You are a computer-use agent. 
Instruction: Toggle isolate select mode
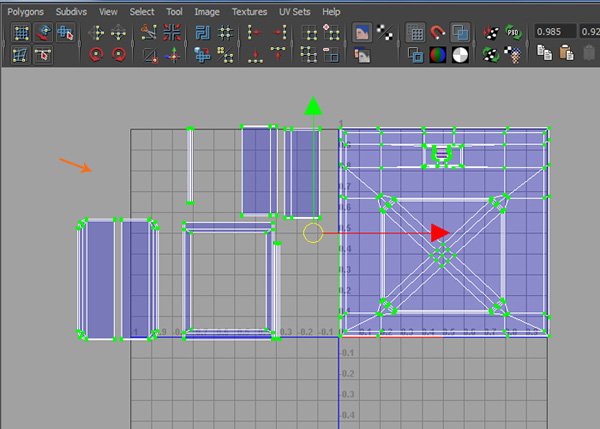coord(308,33)
